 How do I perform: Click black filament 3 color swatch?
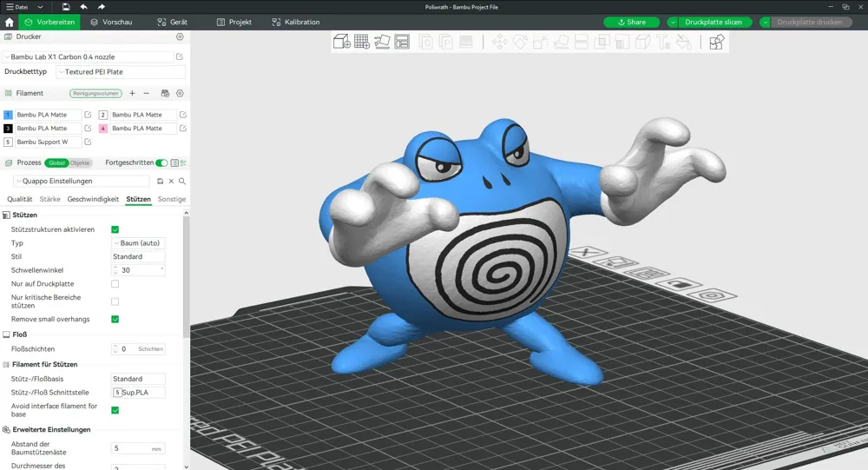pyautogui.click(x=8, y=128)
